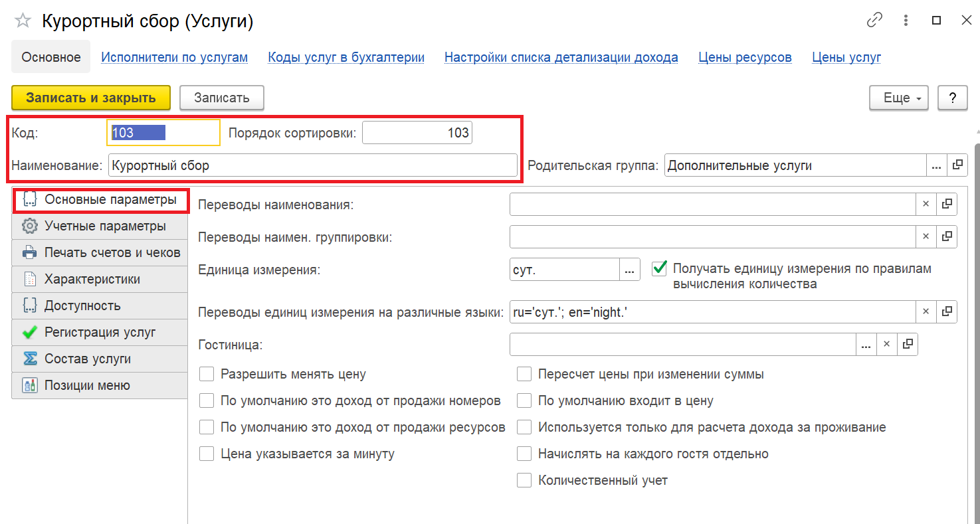Open Гостиница item in separate window
Screen dimensions: 980x524
coord(908,345)
